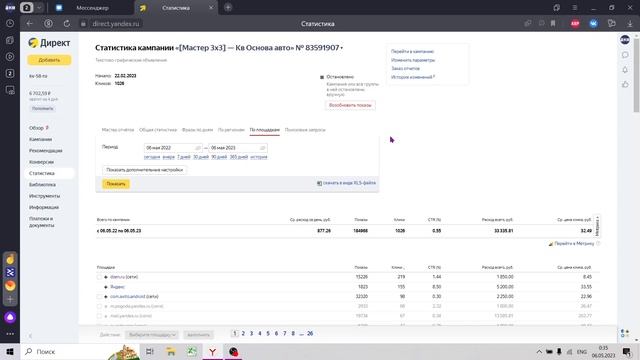The image size is (640, 360).
Task: Select the вчера period shortcut
Action: [x=169, y=157]
